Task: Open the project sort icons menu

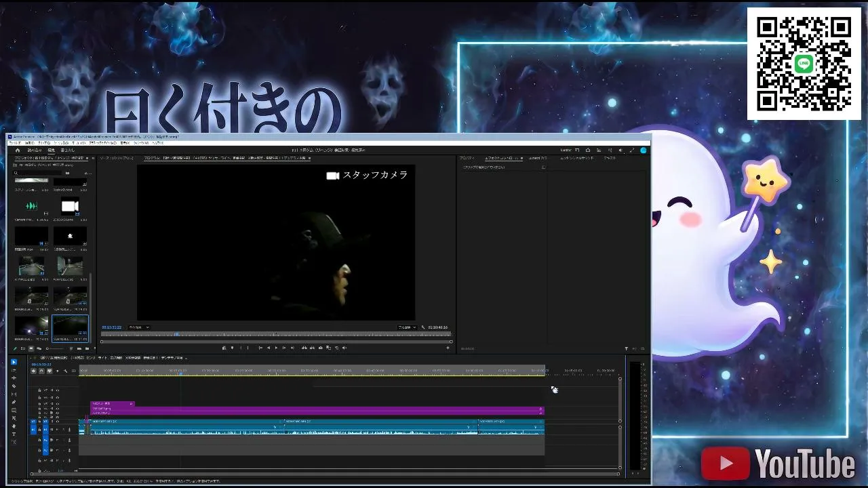Action: click(x=71, y=348)
